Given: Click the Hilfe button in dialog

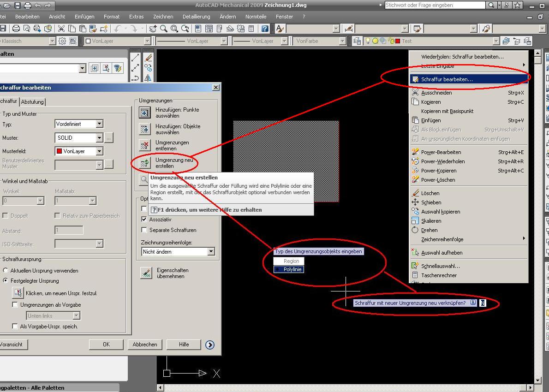Looking at the screenshot, I should 184,344.
